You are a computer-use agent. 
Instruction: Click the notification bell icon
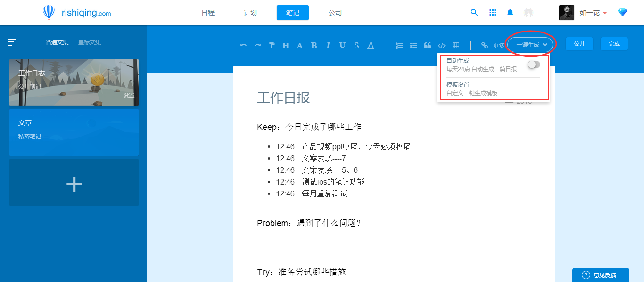510,13
